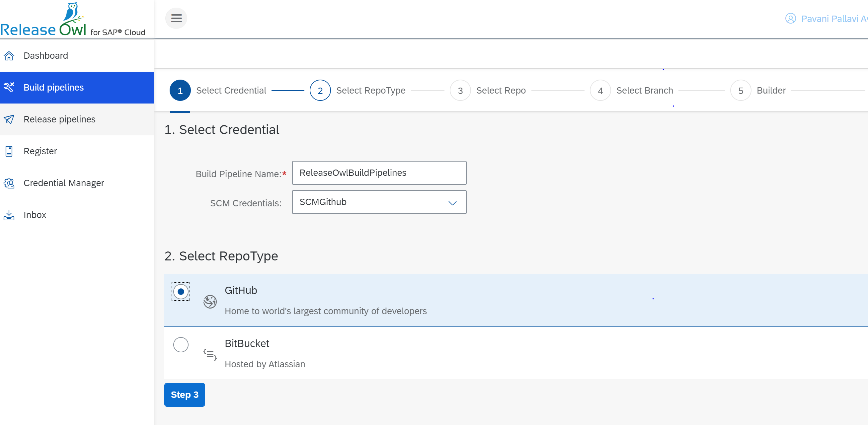Click the Release pipelines paper-plane icon
The image size is (868, 425).
[9, 119]
